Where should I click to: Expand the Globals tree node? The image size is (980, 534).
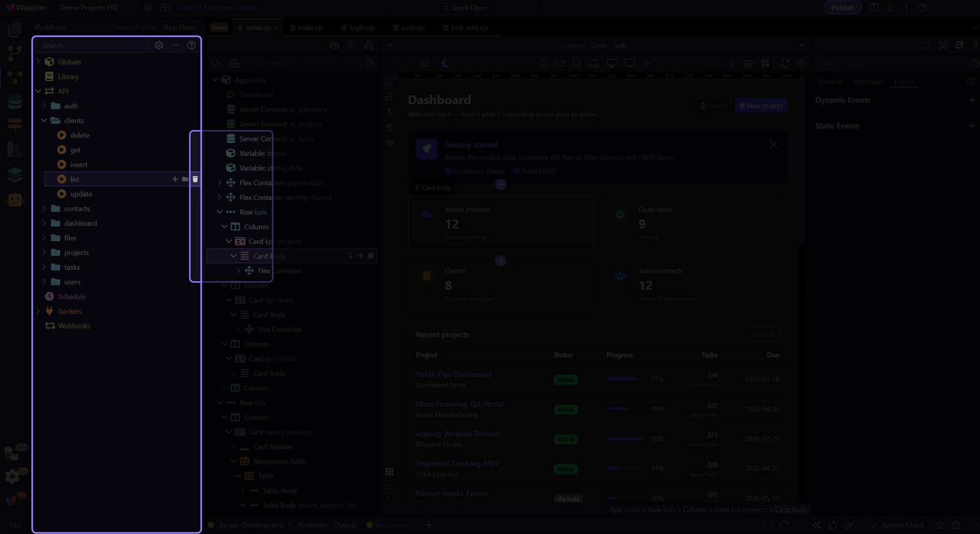pyautogui.click(x=38, y=62)
